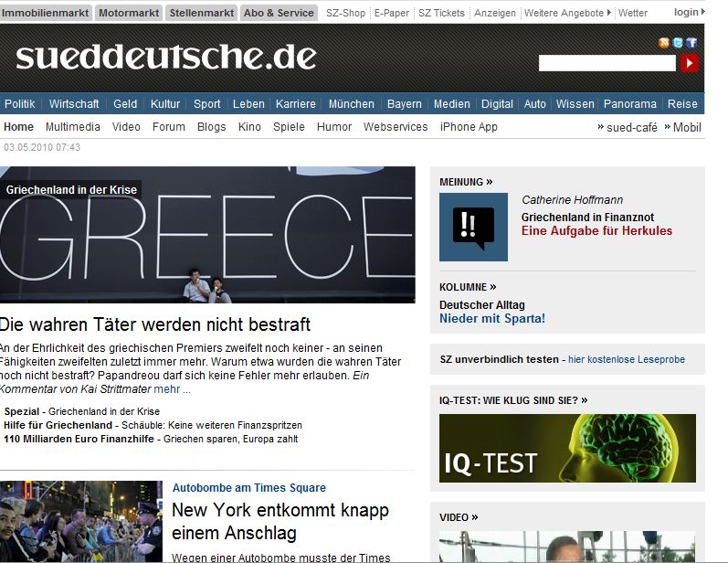Open the Motormarkt tab
The height and width of the screenshot is (563, 728).
pyautogui.click(x=129, y=13)
